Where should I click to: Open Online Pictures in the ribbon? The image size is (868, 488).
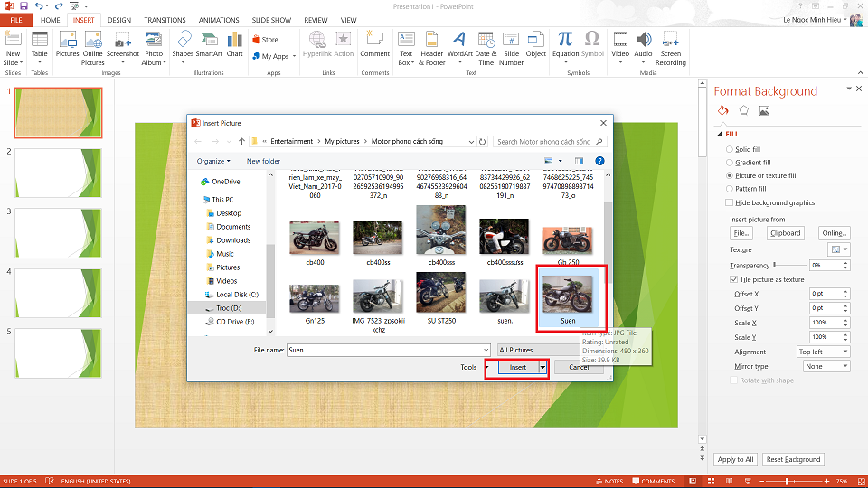click(93, 48)
